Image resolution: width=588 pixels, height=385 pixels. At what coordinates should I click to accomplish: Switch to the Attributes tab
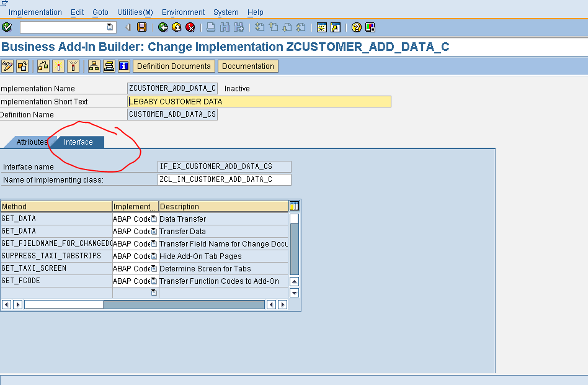tap(31, 142)
